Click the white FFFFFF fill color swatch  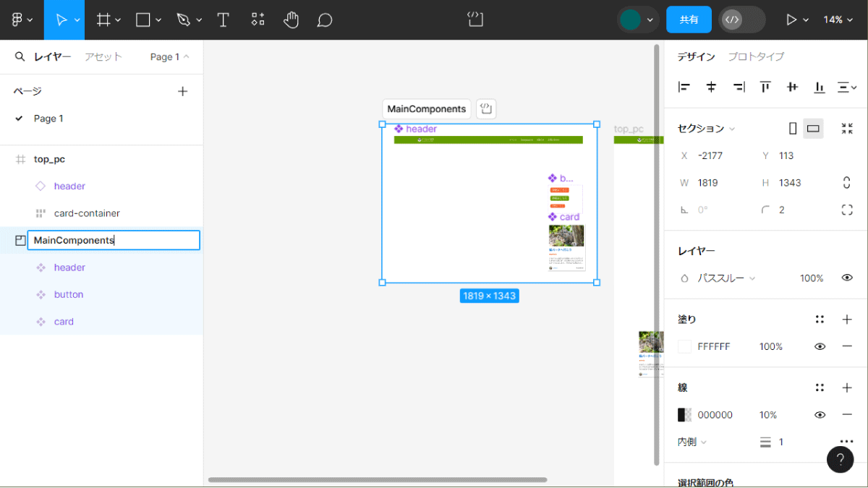point(684,347)
